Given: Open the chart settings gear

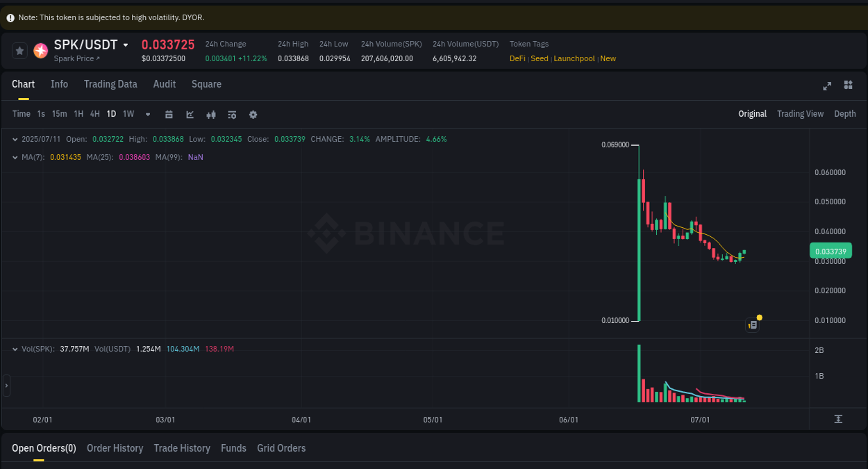Looking at the screenshot, I should pyautogui.click(x=253, y=114).
